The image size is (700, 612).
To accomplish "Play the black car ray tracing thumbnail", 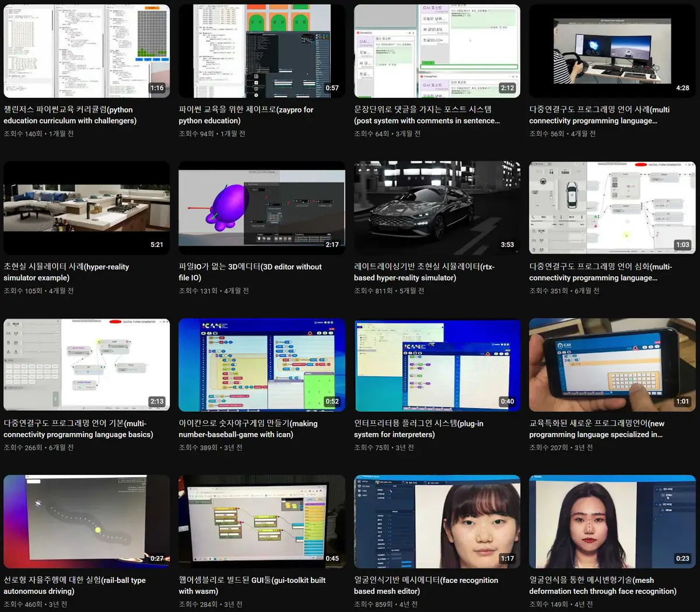I will [436, 208].
